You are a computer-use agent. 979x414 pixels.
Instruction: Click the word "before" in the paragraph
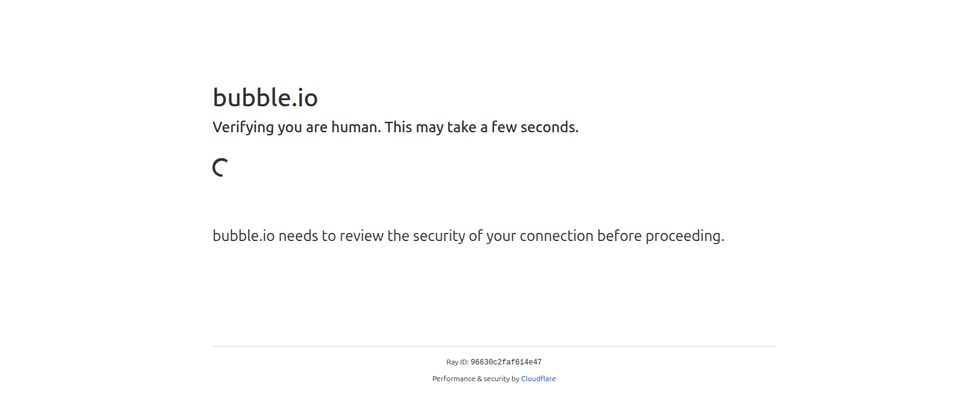(x=619, y=237)
